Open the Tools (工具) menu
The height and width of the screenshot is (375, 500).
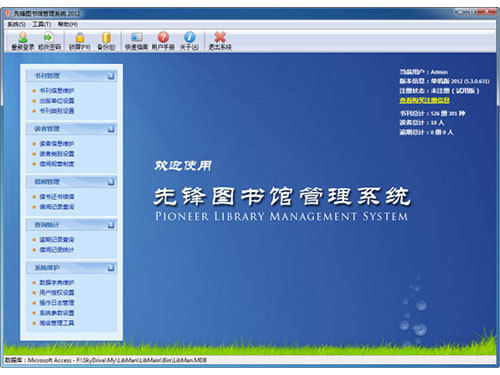(x=41, y=24)
